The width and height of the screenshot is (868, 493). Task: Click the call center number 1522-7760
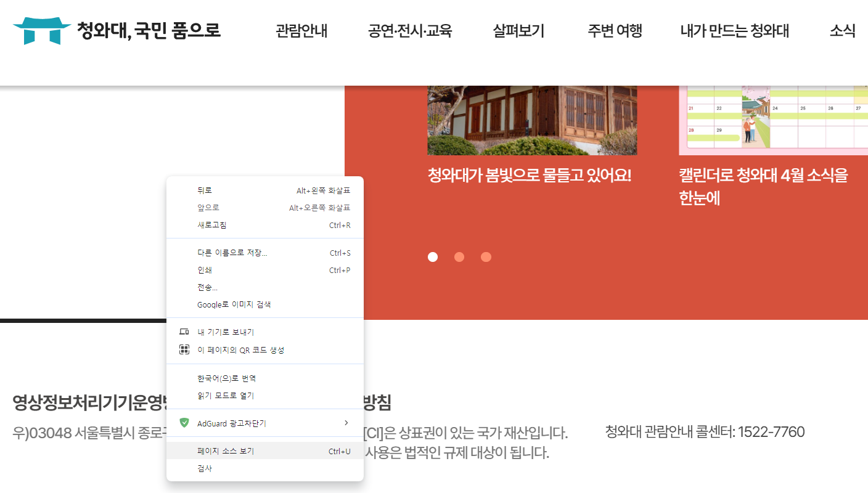pyautogui.click(x=771, y=431)
